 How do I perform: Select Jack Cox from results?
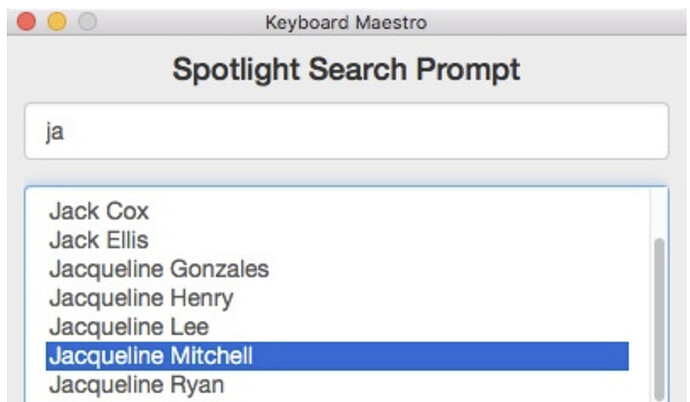pyautogui.click(x=99, y=211)
